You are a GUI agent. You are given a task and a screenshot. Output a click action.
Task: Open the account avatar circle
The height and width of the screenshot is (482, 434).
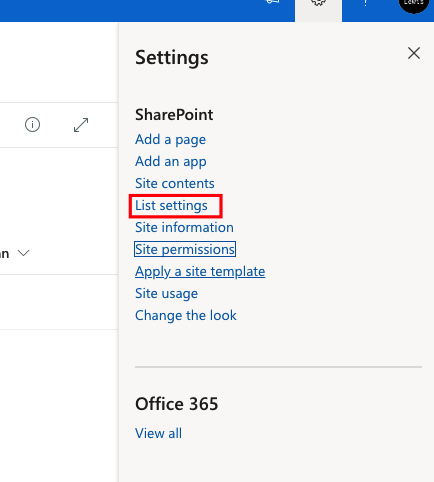[x=414, y=4]
